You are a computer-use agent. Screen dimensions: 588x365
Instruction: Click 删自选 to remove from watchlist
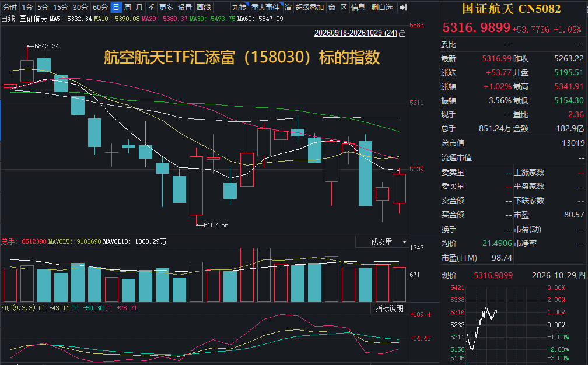382,8
